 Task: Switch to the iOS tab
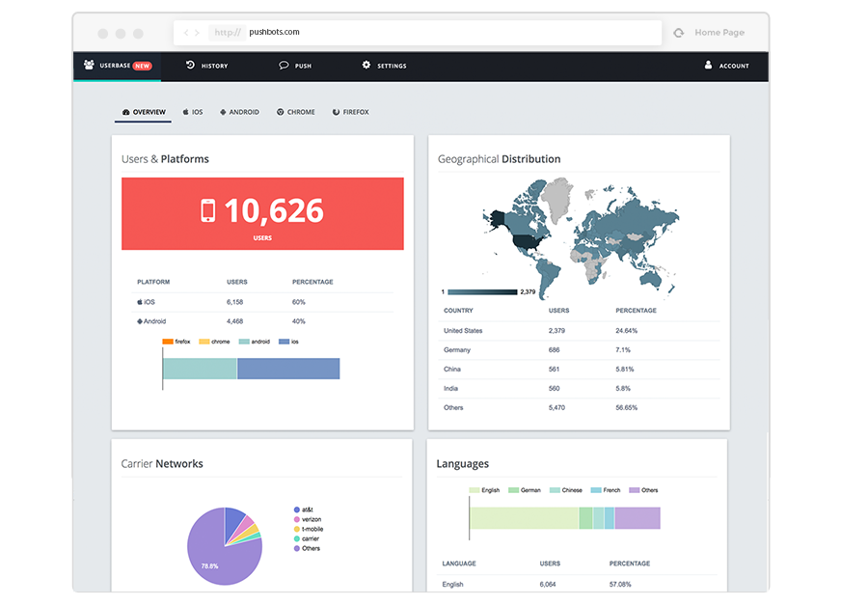[193, 112]
